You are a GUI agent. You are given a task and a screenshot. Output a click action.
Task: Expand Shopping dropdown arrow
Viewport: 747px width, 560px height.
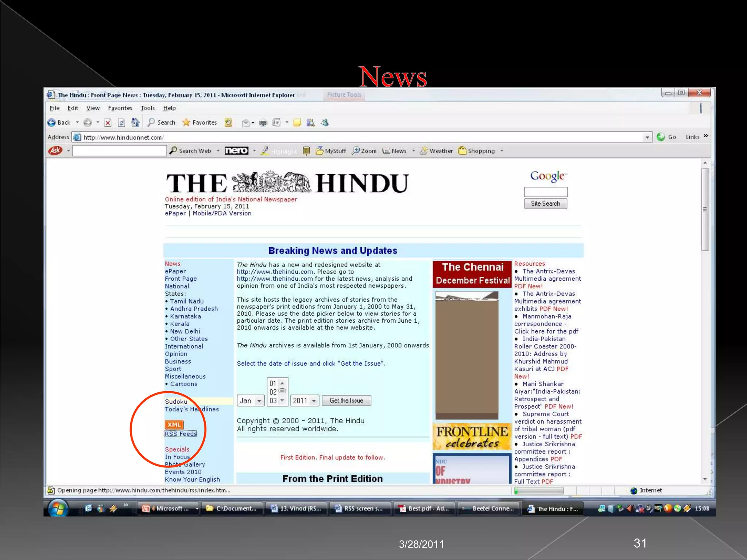point(502,151)
